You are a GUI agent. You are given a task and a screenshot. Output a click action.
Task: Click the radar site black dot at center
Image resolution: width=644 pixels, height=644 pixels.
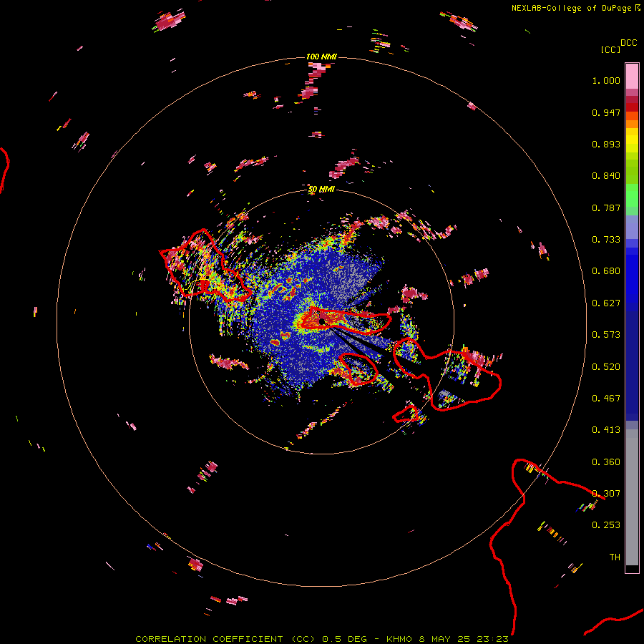click(322, 321)
